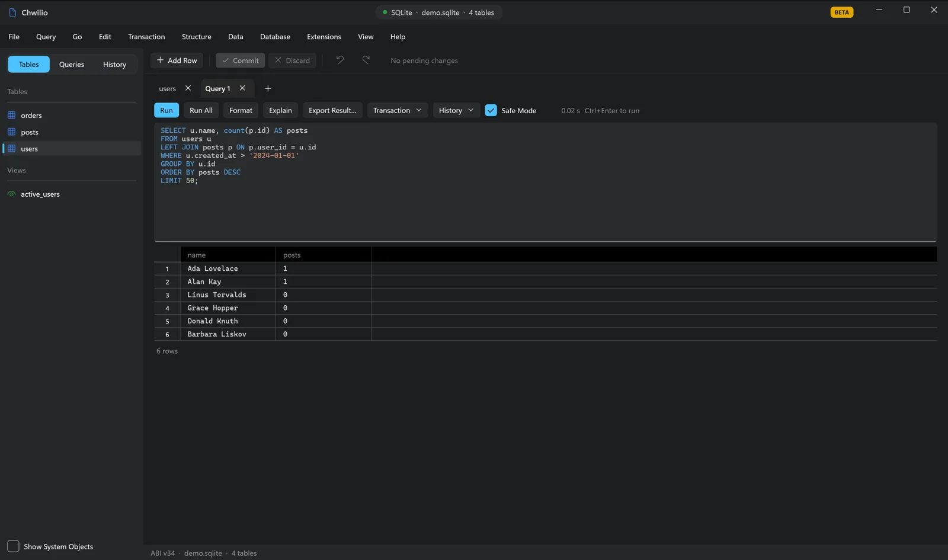Click the active_users view eye icon
Image resolution: width=948 pixels, height=560 pixels.
(11, 194)
